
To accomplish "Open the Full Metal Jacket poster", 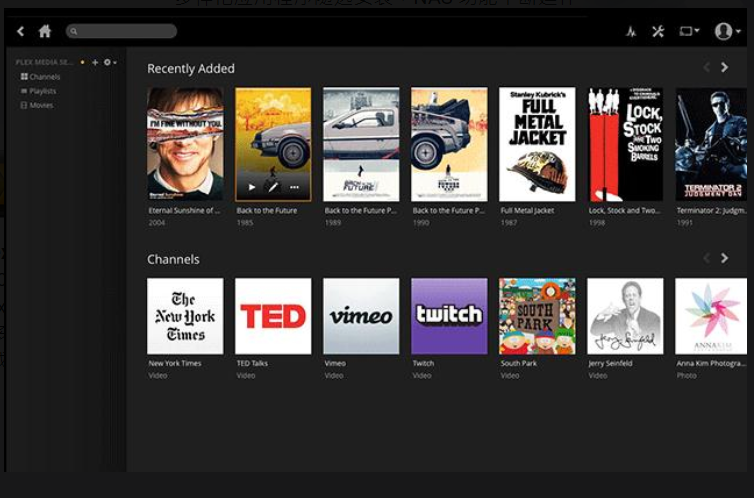I will coord(537,145).
